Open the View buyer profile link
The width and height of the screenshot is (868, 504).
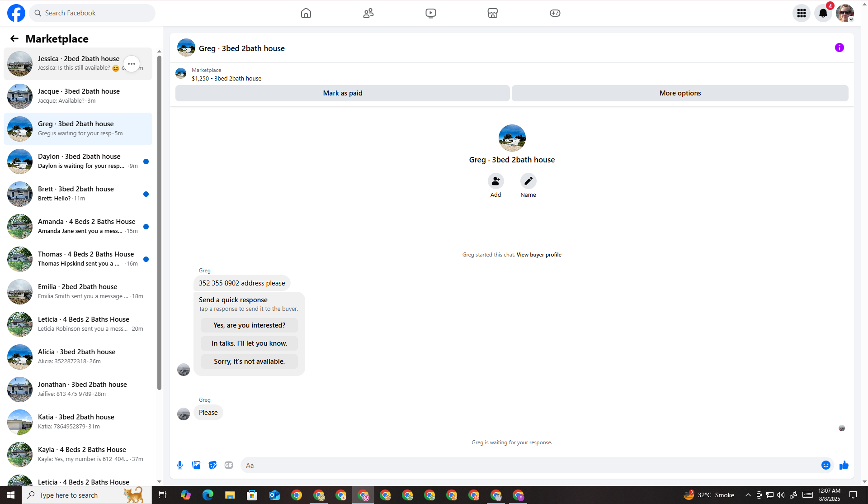click(539, 255)
